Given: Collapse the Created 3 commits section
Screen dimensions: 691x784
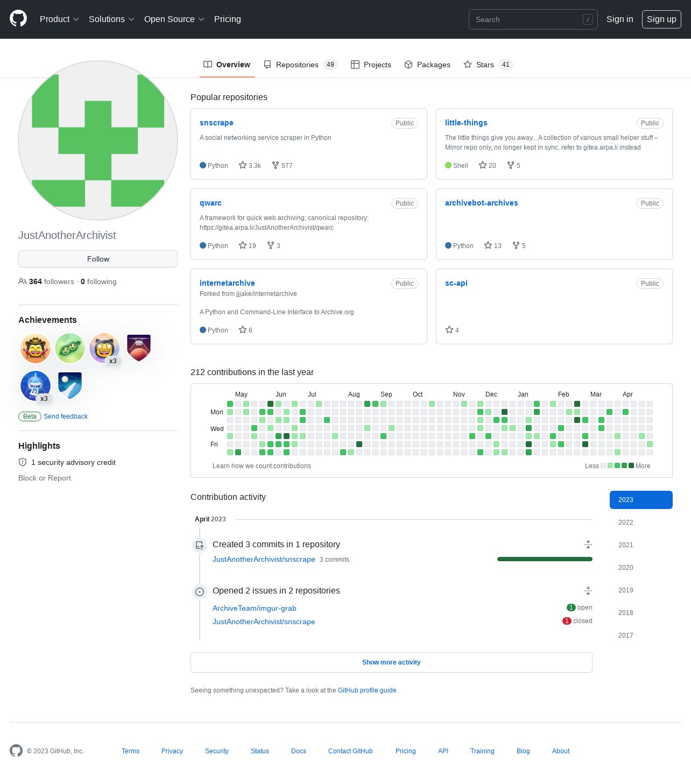Looking at the screenshot, I should click(588, 545).
